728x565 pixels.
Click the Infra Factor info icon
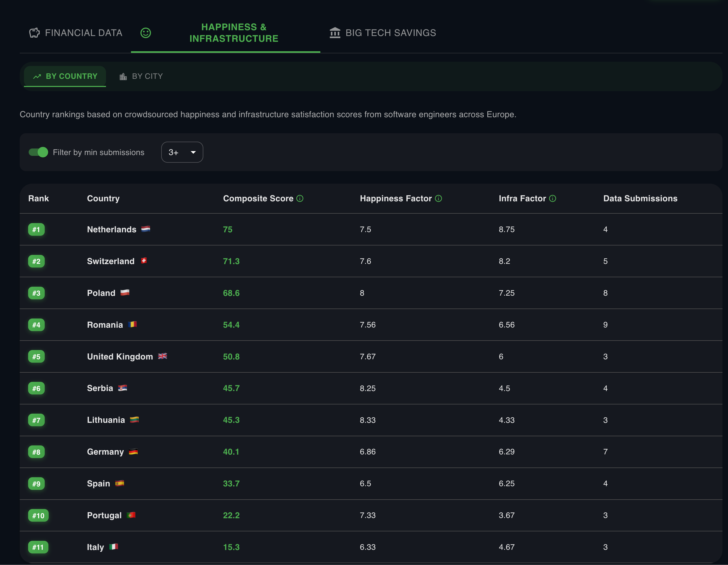553,199
